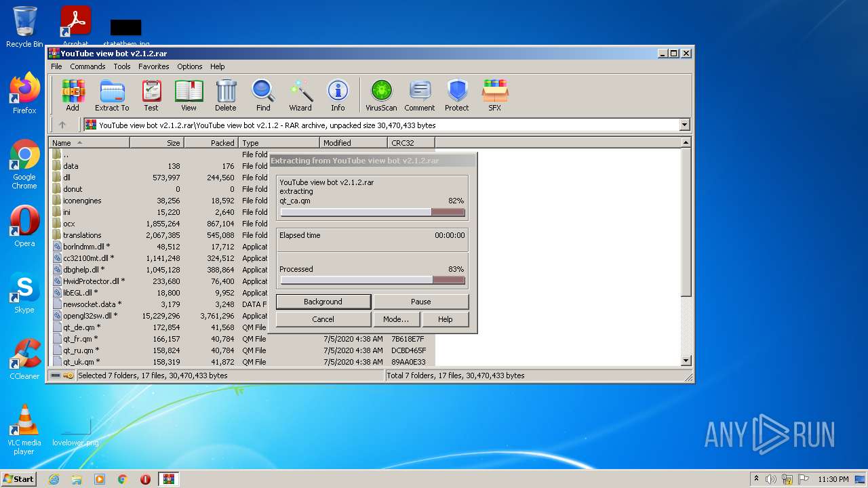Open the Commands menu
868x488 pixels.
click(x=87, y=66)
